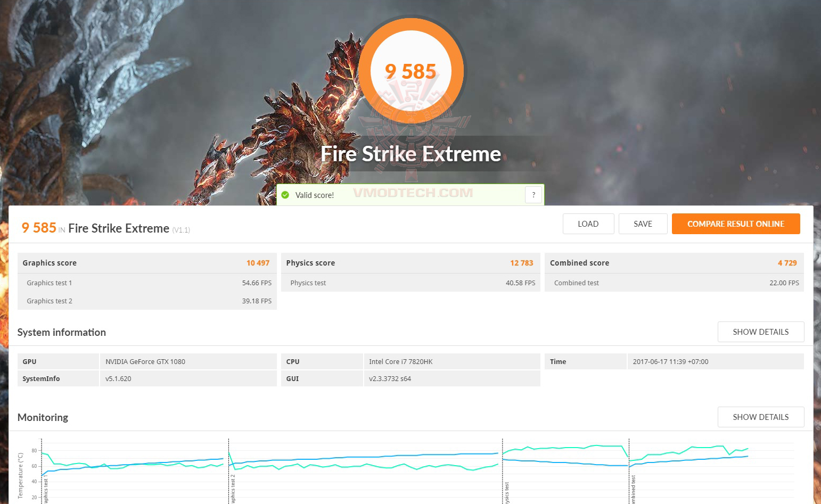This screenshot has width=821, height=504.
Task: Show details for System information
Action: tap(760, 332)
